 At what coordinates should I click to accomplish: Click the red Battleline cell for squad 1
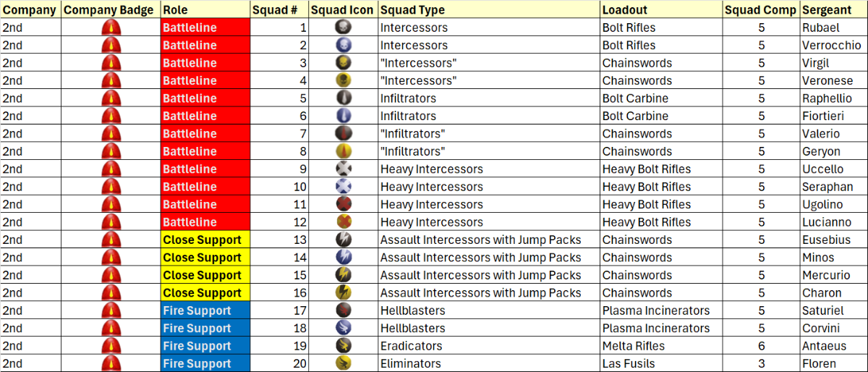(x=205, y=28)
